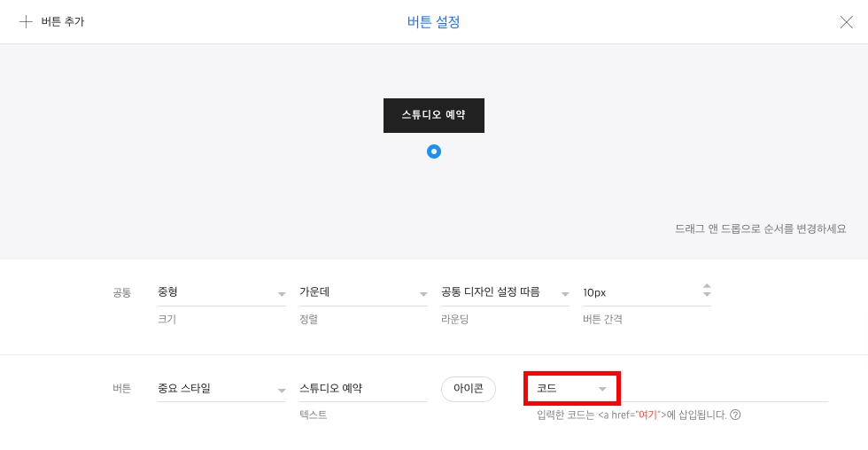Image resolution: width=868 pixels, height=450 pixels.
Task: Open the 코드 link type dropdown
Action: pos(572,389)
